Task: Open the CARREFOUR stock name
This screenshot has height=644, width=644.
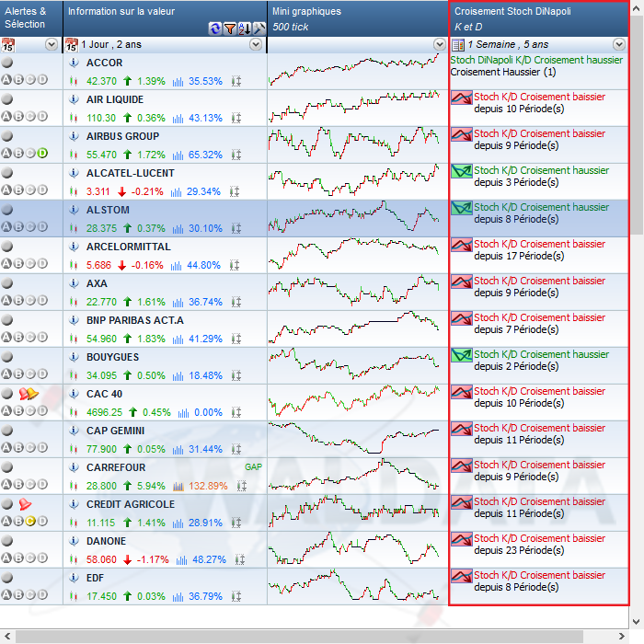Action: pyautogui.click(x=116, y=467)
